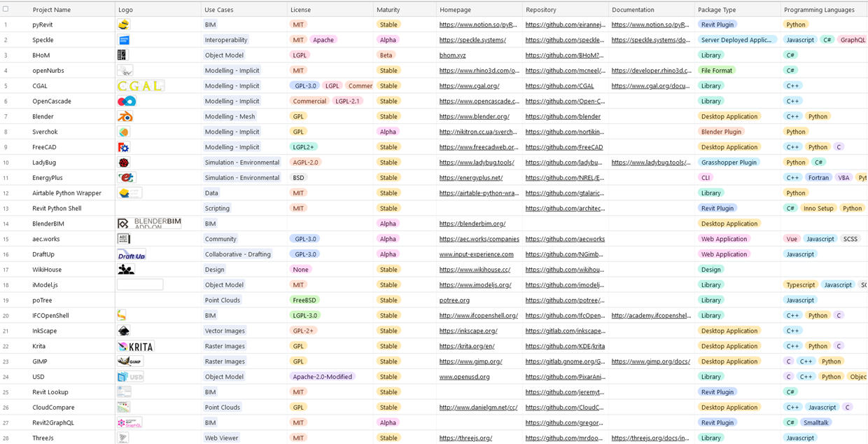Click the Alpha maturity tag for Sverchok

[x=388, y=132]
